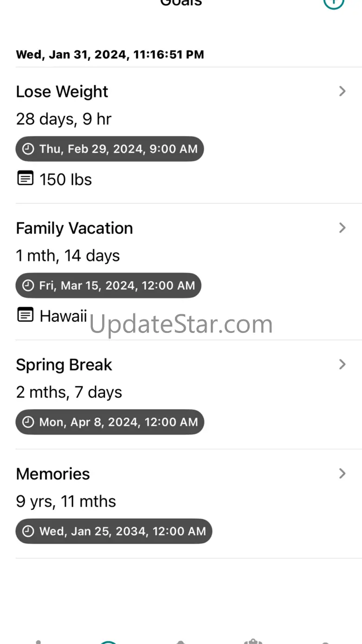This screenshot has height=644, width=362.
Task: Tap the Memories goal title
Action: click(53, 474)
